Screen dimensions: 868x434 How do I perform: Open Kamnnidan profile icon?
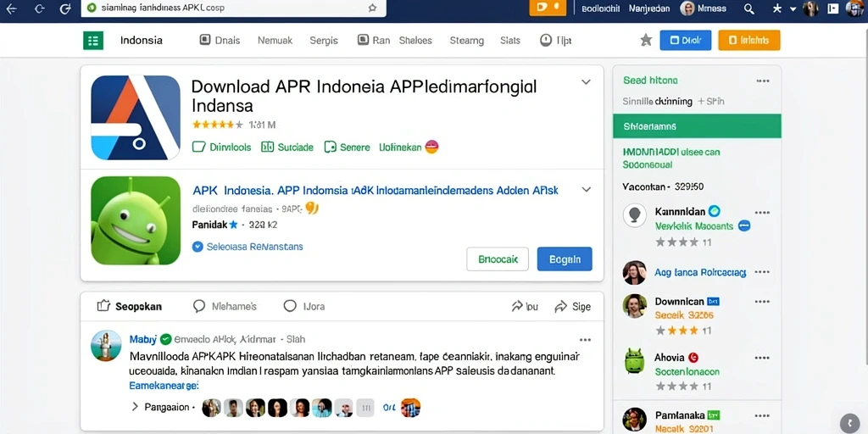pyautogui.click(x=634, y=214)
